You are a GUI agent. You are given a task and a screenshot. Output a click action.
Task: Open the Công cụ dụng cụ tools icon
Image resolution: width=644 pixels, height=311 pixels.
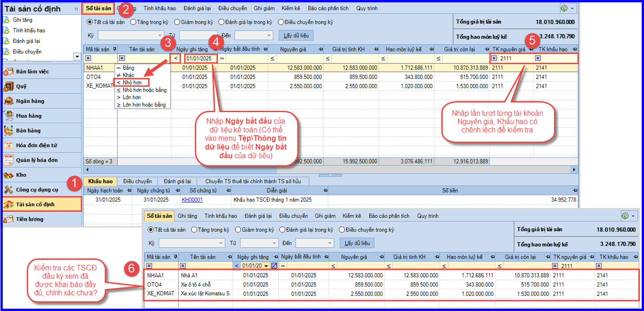[8, 190]
